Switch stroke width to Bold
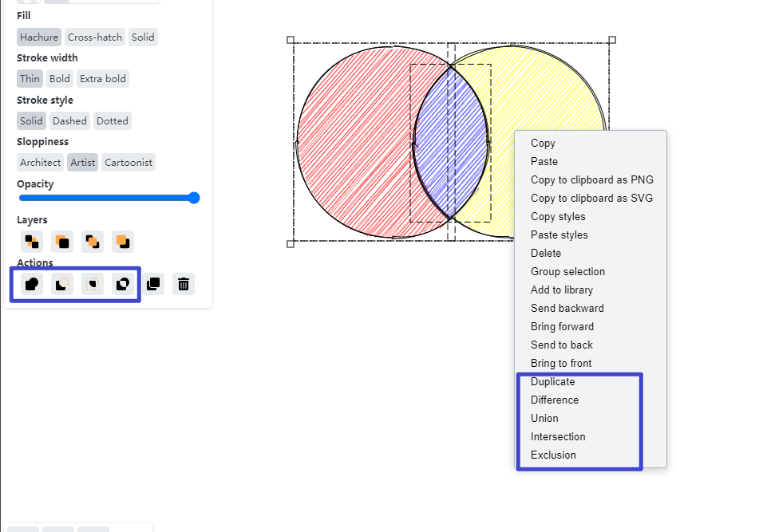Image resolution: width=763 pixels, height=532 pixels. [59, 78]
